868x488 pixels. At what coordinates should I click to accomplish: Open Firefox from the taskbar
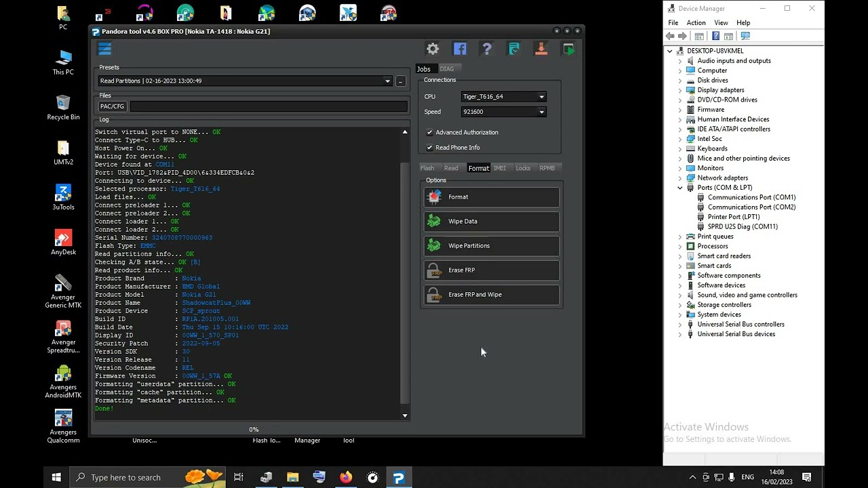346,477
